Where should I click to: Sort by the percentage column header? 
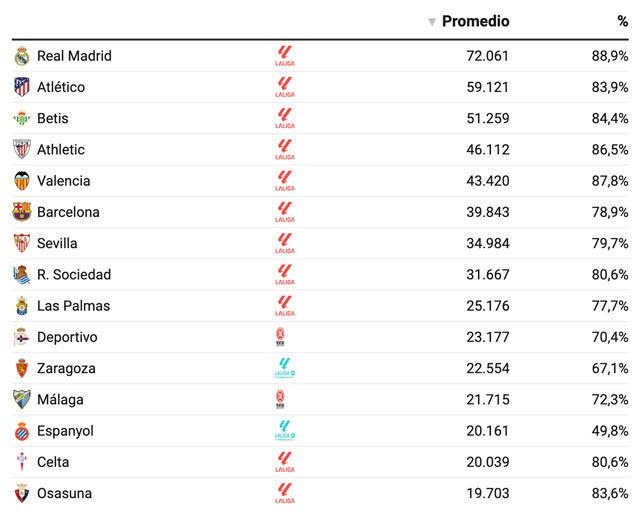coord(622,21)
